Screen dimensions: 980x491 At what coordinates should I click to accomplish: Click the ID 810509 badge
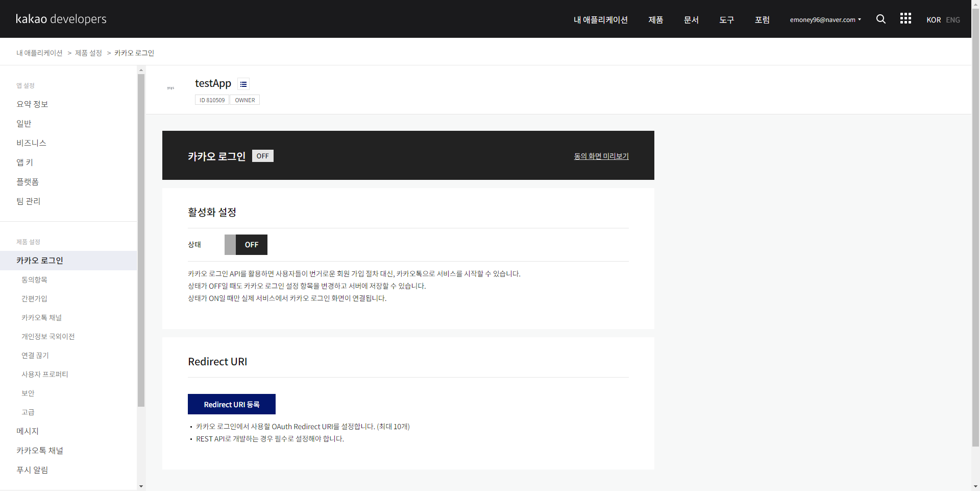(x=212, y=100)
